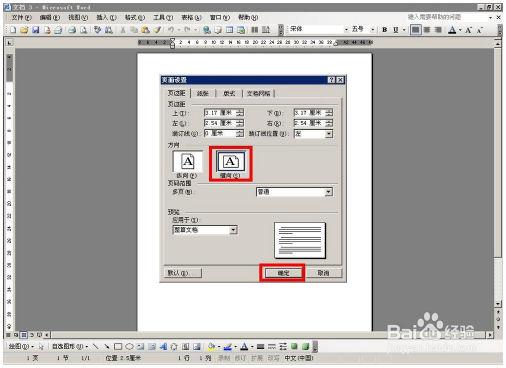The width and height of the screenshot is (506, 368).
Task: Open the font color picker
Action: (460, 30)
